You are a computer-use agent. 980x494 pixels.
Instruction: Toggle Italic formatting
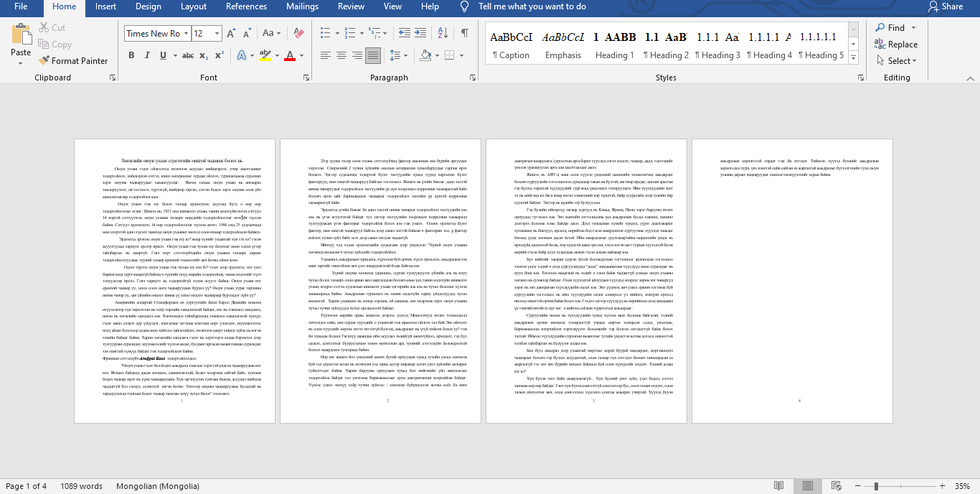[147, 55]
